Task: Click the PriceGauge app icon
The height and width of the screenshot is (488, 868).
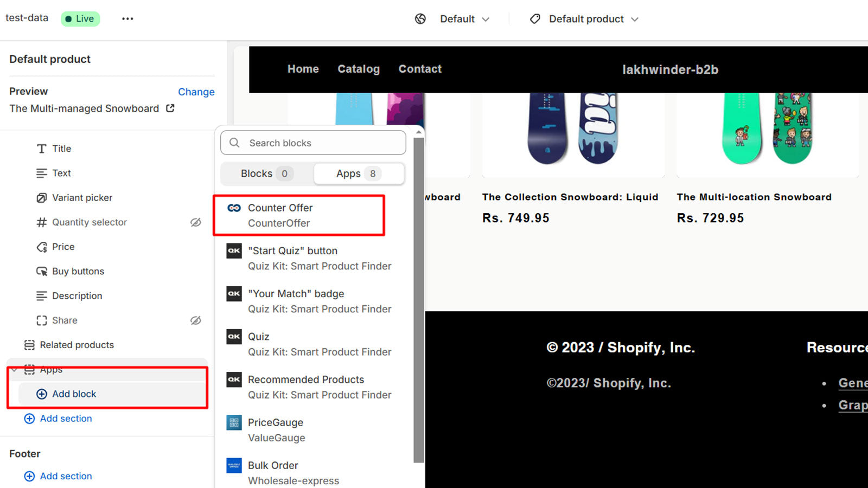Action: click(x=234, y=423)
